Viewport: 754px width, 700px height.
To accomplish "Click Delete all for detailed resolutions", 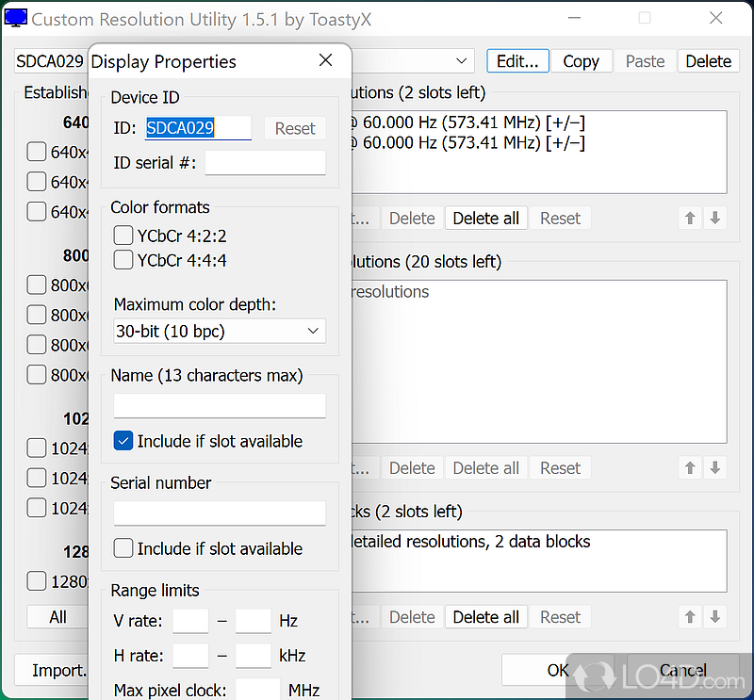I will click(485, 219).
